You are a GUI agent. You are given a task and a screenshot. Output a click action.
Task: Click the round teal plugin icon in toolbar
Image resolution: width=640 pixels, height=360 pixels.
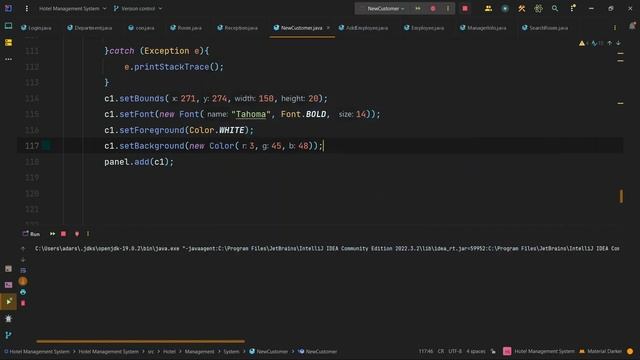pos(505,9)
